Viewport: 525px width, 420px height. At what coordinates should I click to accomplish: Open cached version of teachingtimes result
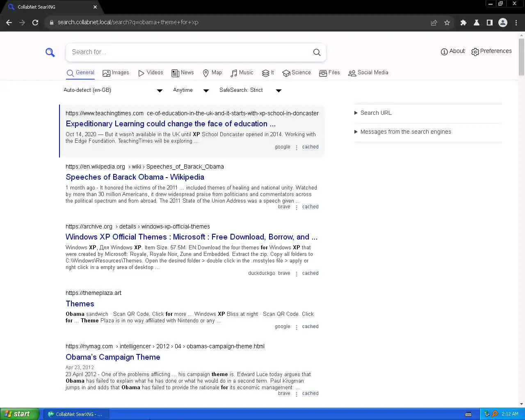[x=310, y=147]
